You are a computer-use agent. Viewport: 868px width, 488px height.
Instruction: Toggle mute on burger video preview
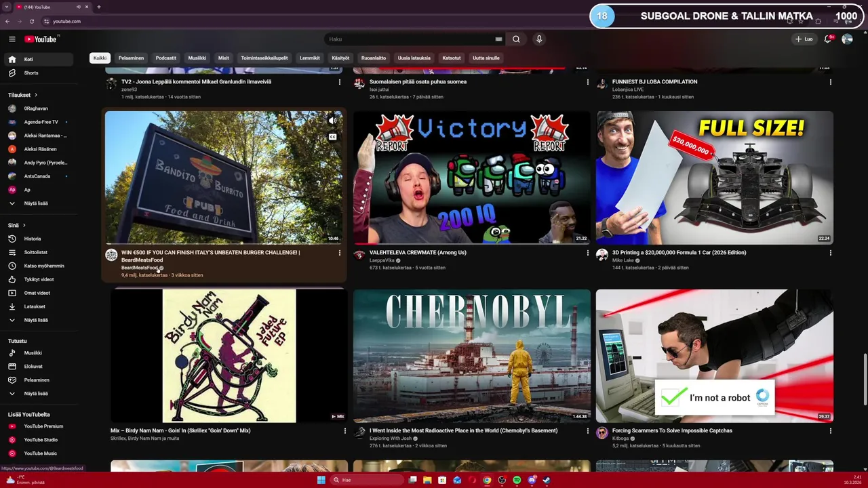click(332, 121)
